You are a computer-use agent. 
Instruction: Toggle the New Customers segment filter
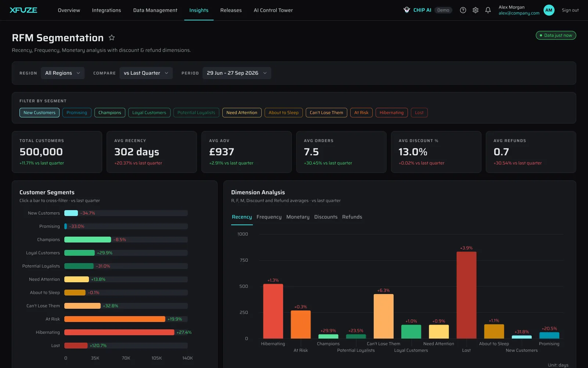point(39,113)
